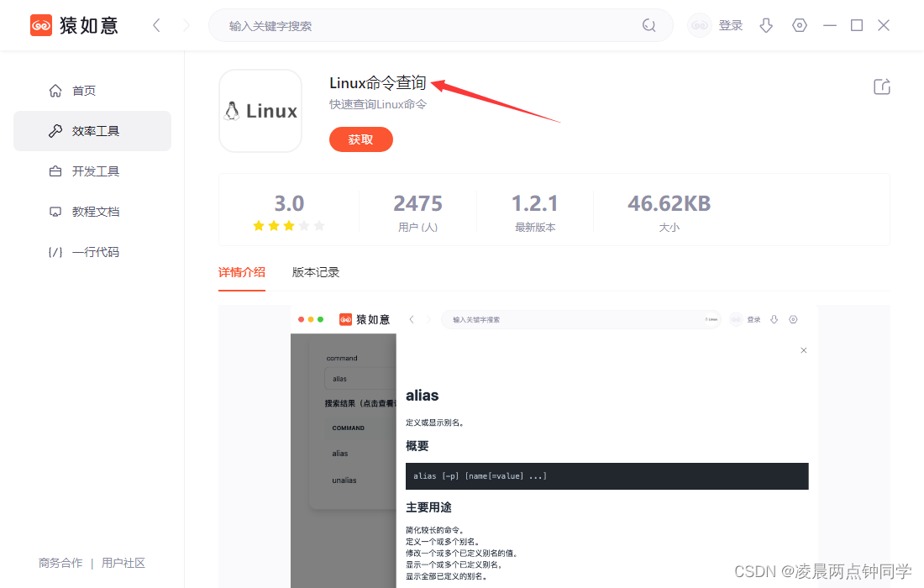
Task: Click the search magnifier icon
Action: pos(648,25)
